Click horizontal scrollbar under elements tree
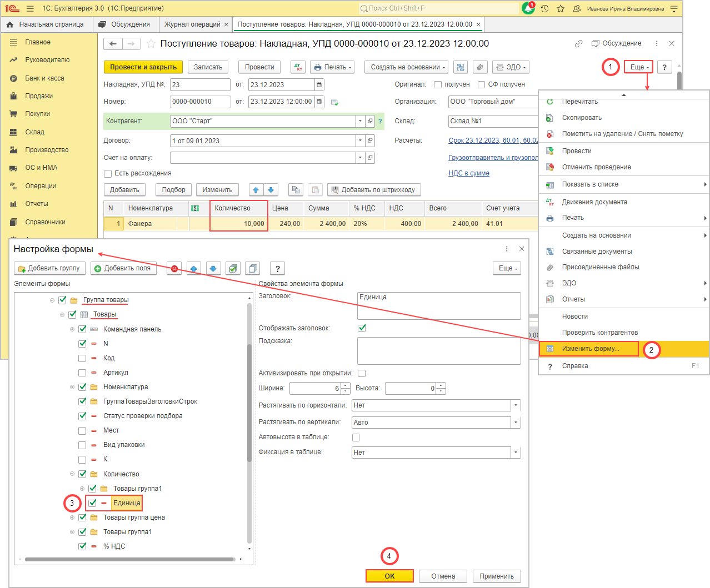Viewport: 710px width, 588px height. coord(130,559)
